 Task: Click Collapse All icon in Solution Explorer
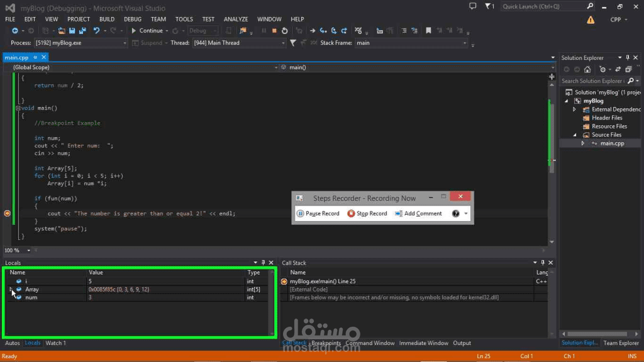(x=628, y=69)
